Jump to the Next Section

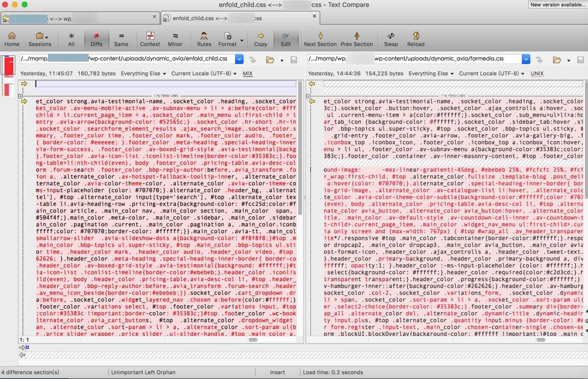point(320,39)
